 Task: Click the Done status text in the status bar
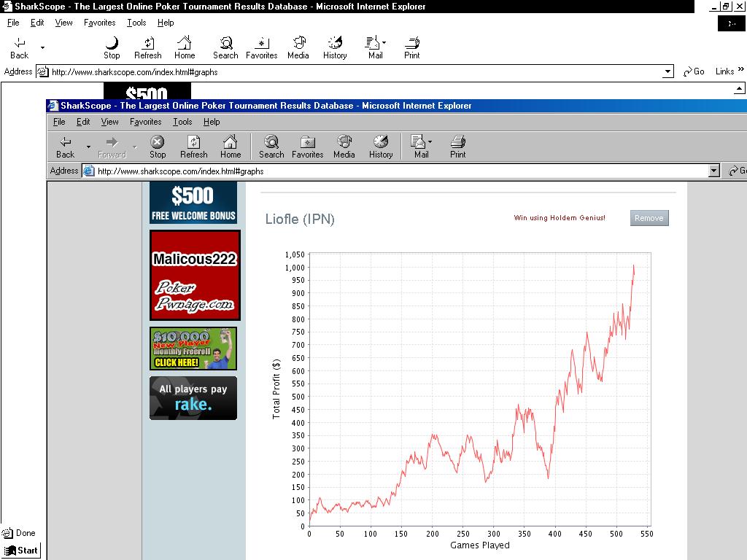26,533
